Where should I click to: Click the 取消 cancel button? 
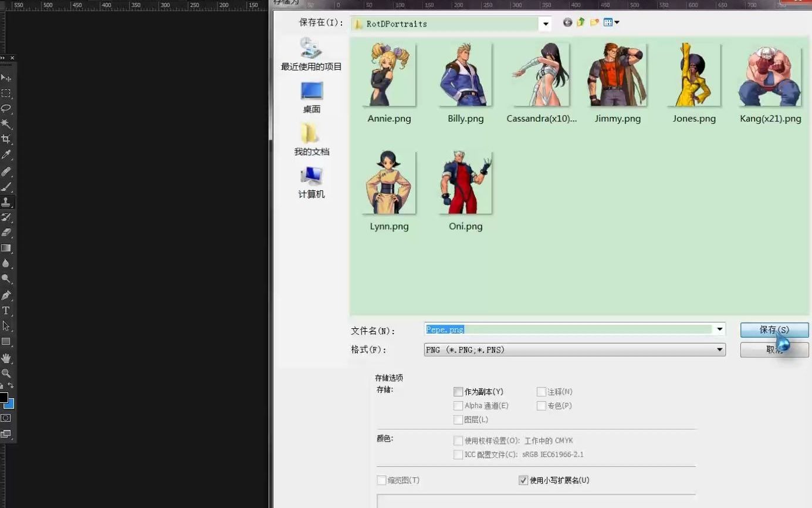tap(774, 350)
